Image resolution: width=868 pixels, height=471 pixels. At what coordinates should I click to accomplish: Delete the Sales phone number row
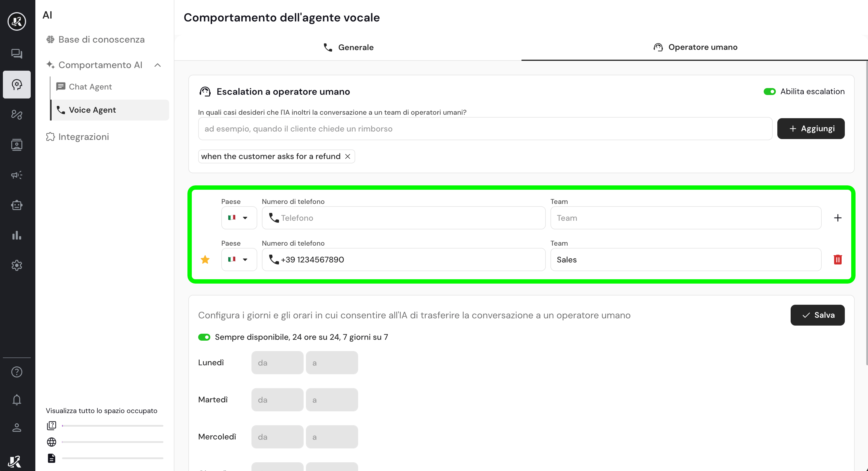coord(837,260)
